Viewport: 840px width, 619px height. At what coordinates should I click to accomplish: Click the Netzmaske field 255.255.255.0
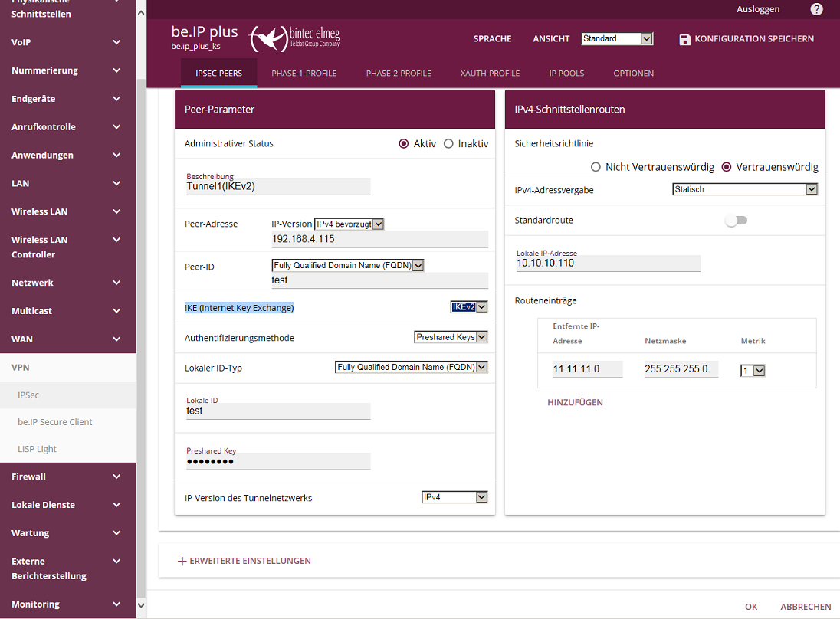[x=681, y=369]
